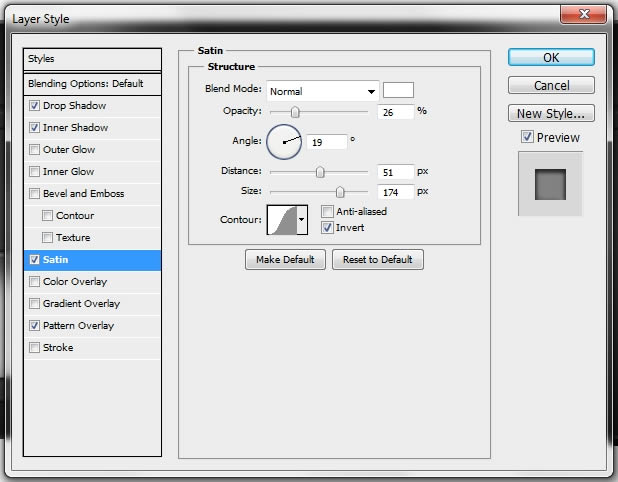
Task: Select the Drop Shadow label
Action: coord(74,106)
